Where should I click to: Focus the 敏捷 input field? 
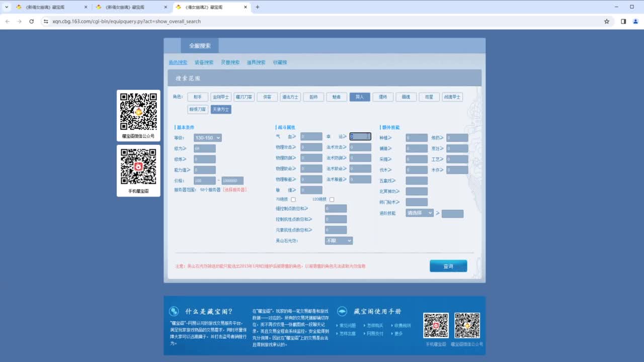(x=311, y=190)
